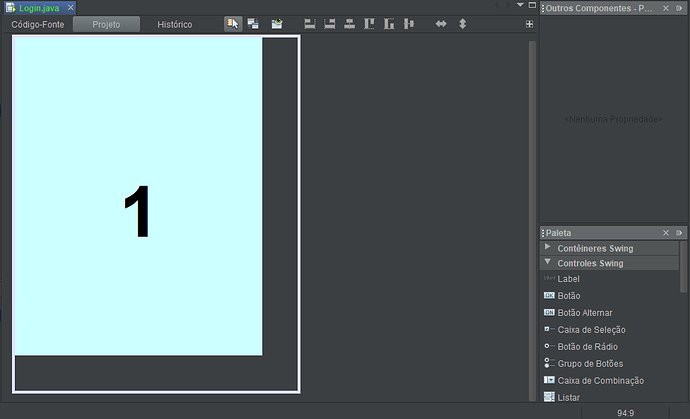Activate Connection Mode tool
The width and height of the screenshot is (690, 419).
(x=253, y=24)
